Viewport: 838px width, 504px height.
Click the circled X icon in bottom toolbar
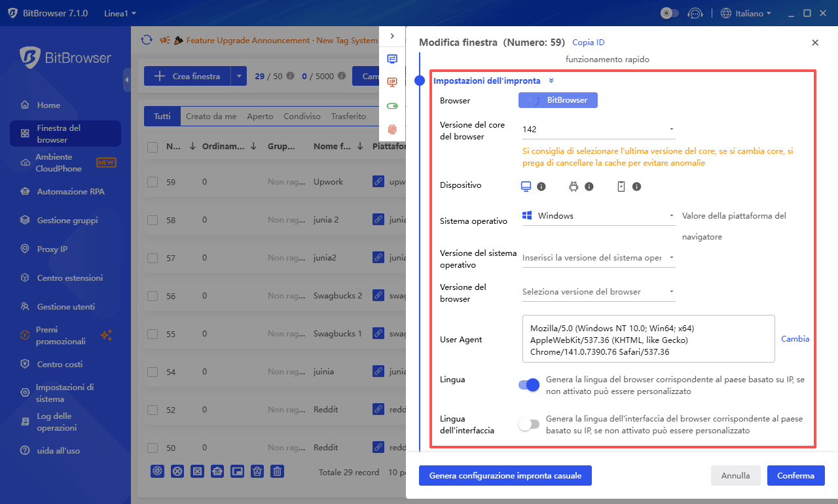pyautogui.click(x=177, y=471)
